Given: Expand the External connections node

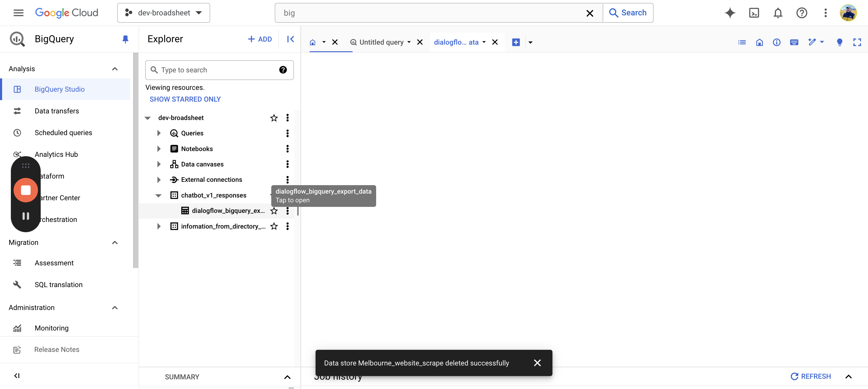Looking at the screenshot, I should click(x=159, y=180).
